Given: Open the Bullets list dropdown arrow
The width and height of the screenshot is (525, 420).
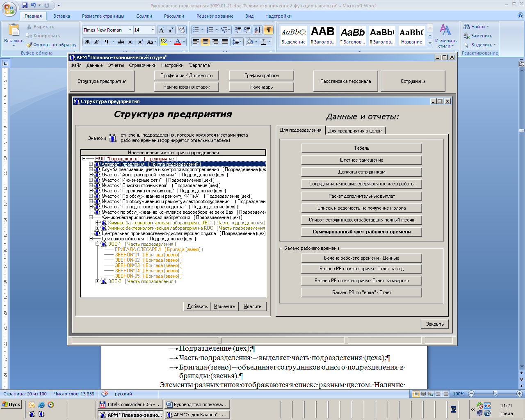Looking at the screenshot, I should (x=202, y=30).
